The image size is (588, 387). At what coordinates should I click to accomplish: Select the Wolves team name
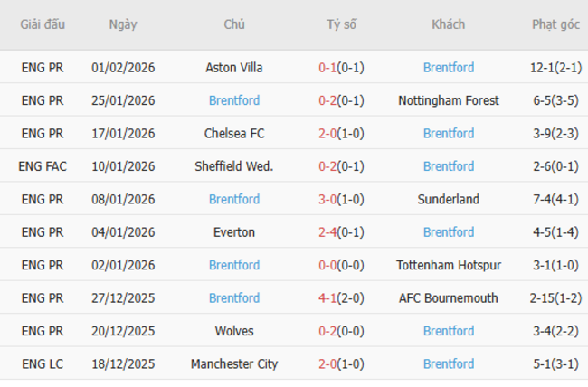tap(234, 331)
